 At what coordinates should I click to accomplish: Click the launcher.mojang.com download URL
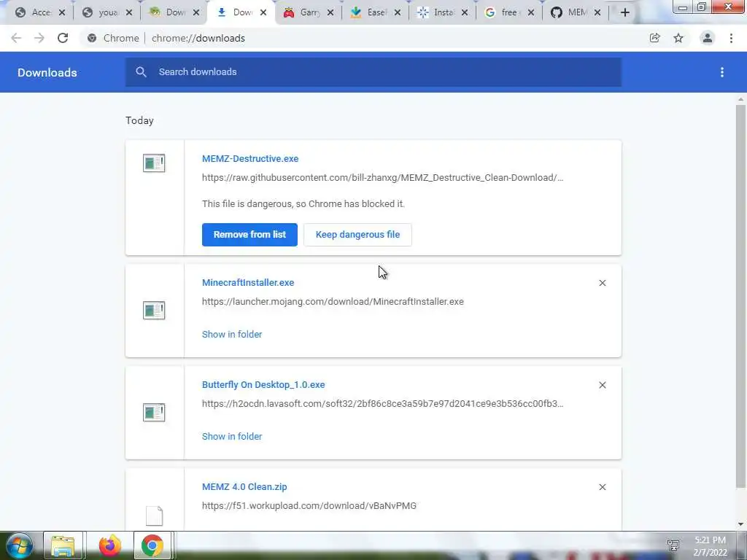click(x=333, y=301)
